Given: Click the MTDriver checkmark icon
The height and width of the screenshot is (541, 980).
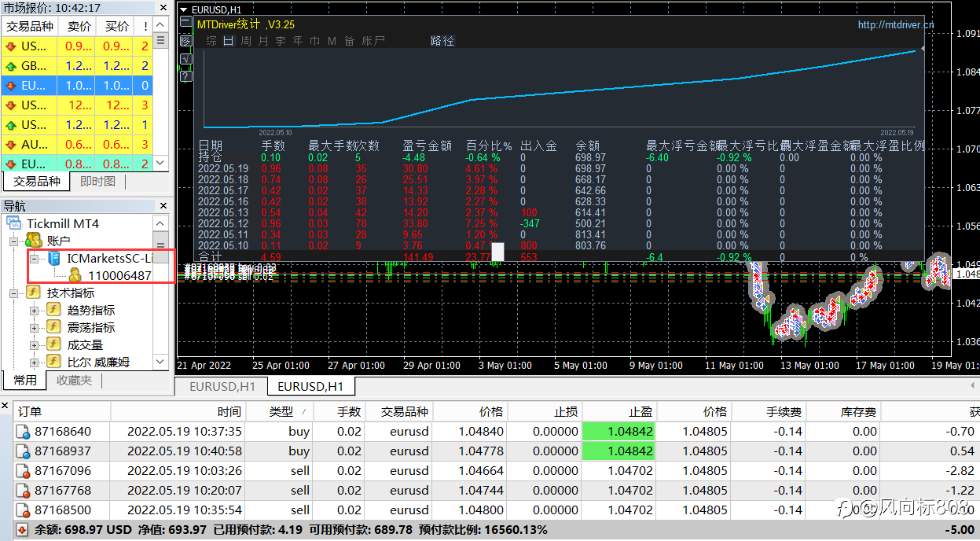Looking at the screenshot, I should tap(185, 59).
